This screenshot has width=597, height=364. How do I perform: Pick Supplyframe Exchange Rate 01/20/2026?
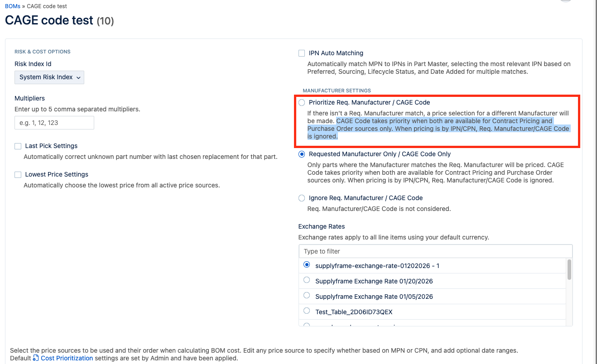pyautogui.click(x=307, y=280)
